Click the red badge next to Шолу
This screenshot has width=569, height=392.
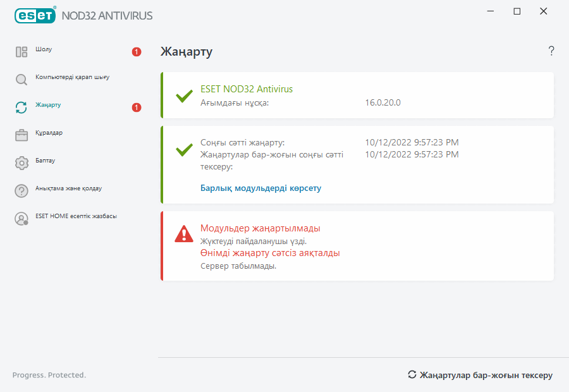pos(137,52)
